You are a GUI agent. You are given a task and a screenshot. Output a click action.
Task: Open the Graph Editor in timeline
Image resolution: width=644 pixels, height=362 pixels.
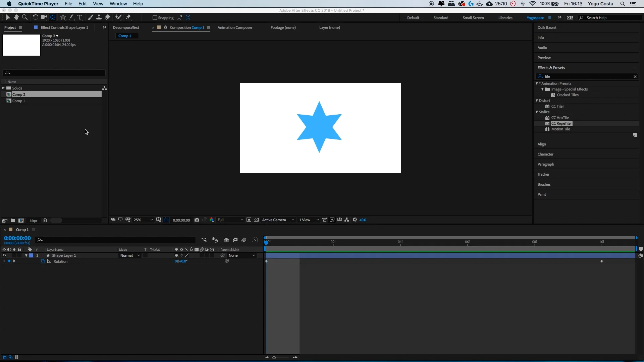pos(255,240)
